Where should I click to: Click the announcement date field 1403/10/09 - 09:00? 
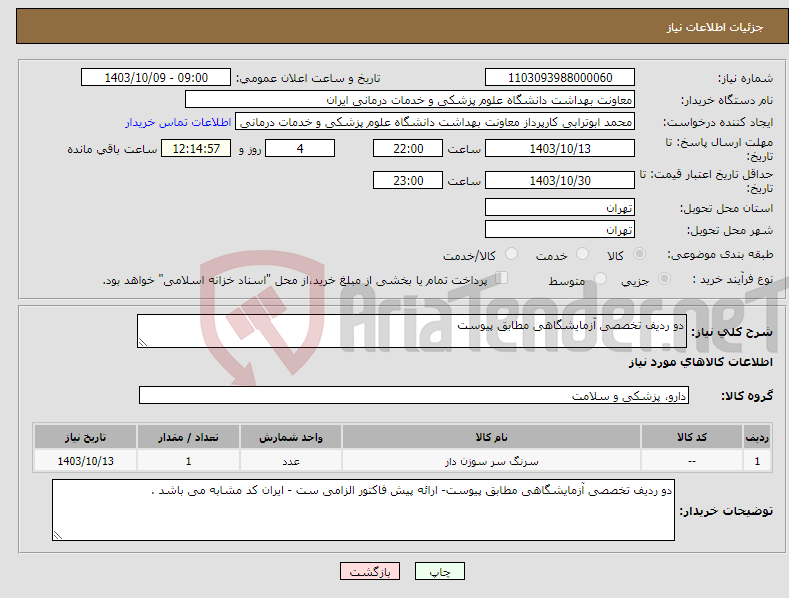click(155, 78)
